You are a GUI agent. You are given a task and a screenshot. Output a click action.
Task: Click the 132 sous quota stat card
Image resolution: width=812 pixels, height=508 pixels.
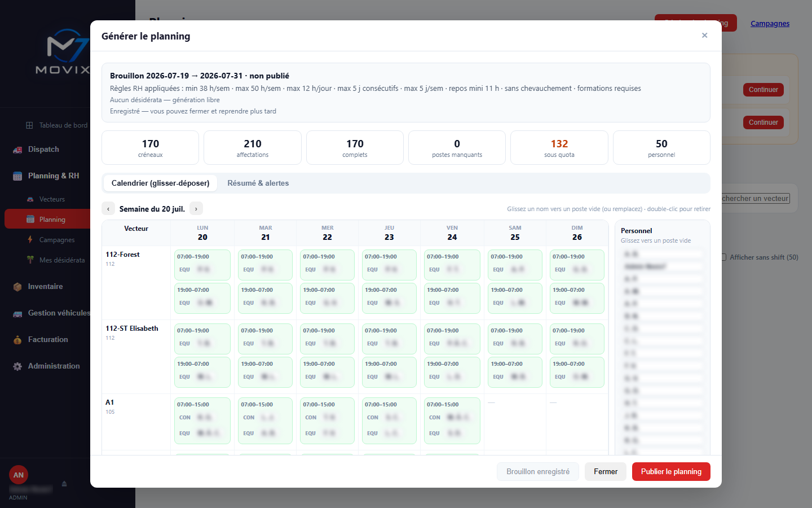pyautogui.click(x=559, y=148)
